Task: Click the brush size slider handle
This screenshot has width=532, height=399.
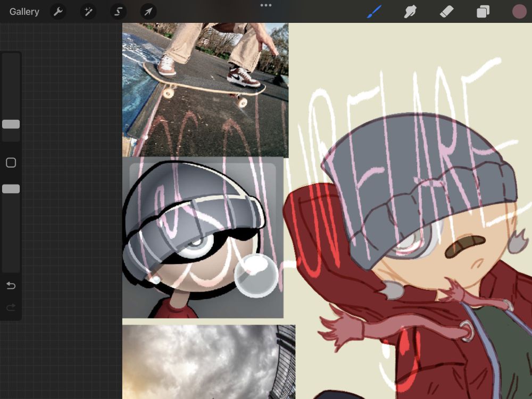Action: coord(11,124)
